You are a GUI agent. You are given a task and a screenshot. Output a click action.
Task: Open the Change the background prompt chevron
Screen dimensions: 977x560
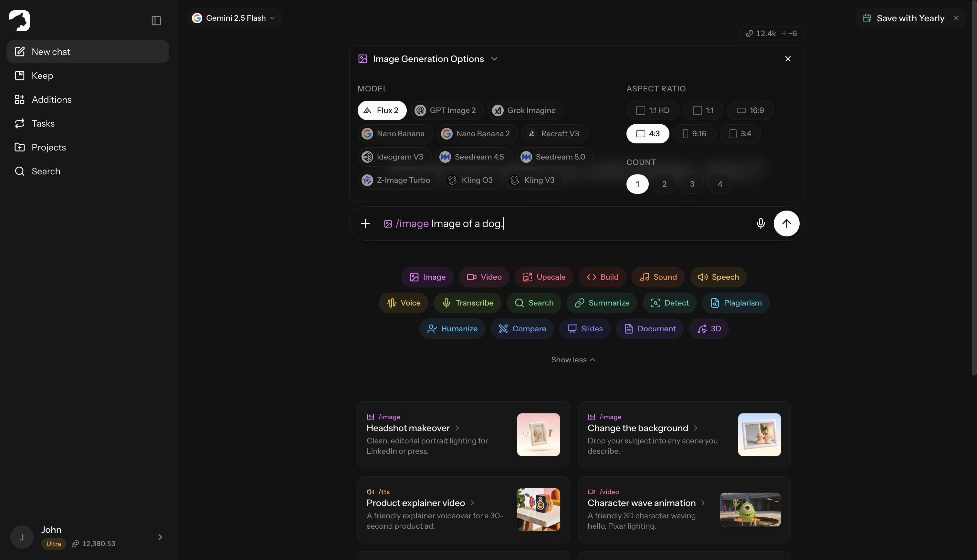click(x=695, y=428)
